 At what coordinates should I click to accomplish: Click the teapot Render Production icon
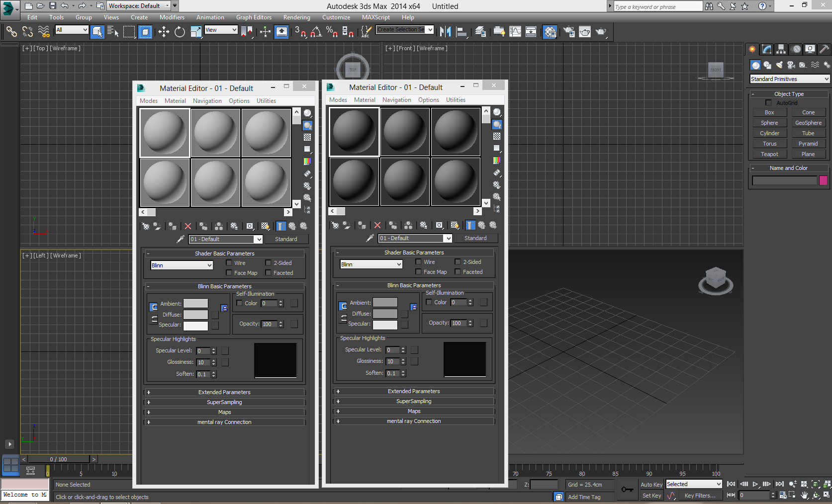point(601,32)
